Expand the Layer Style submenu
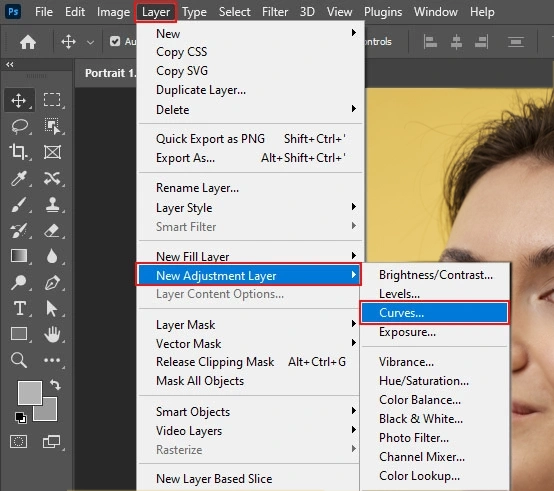 coord(250,208)
